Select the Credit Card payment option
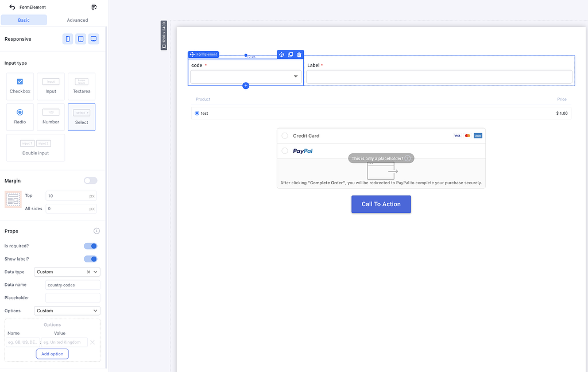This screenshot has height=372, width=588. point(285,136)
